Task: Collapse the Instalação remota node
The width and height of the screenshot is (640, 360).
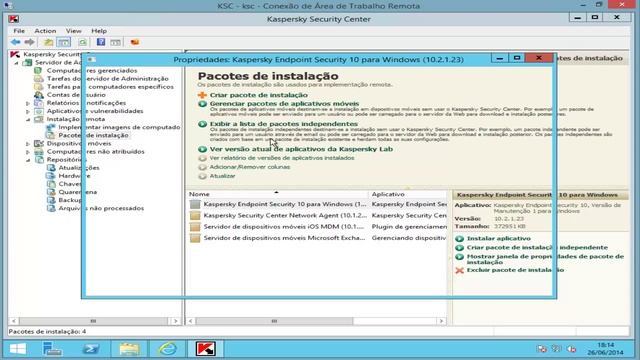Action: click(x=28, y=120)
